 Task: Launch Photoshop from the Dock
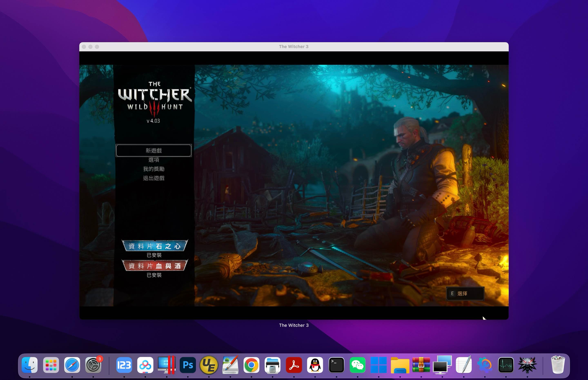tap(188, 365)
